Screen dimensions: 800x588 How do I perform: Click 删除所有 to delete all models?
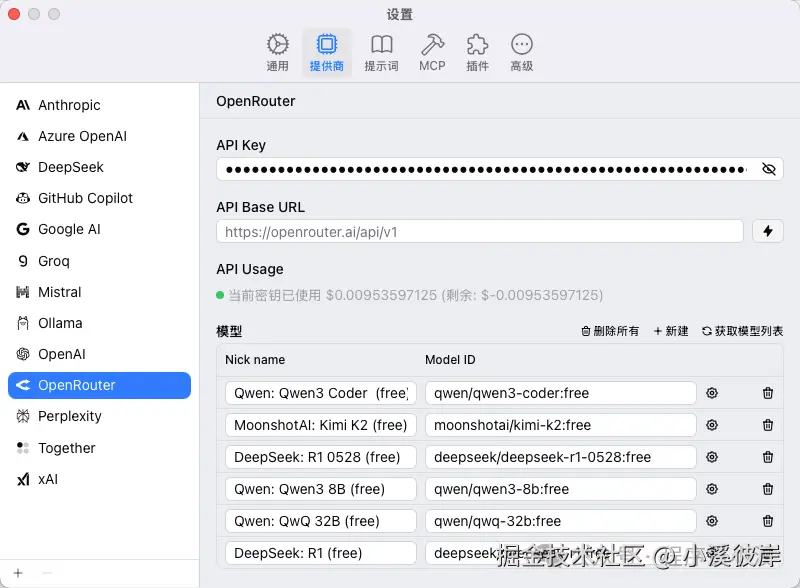608,331
